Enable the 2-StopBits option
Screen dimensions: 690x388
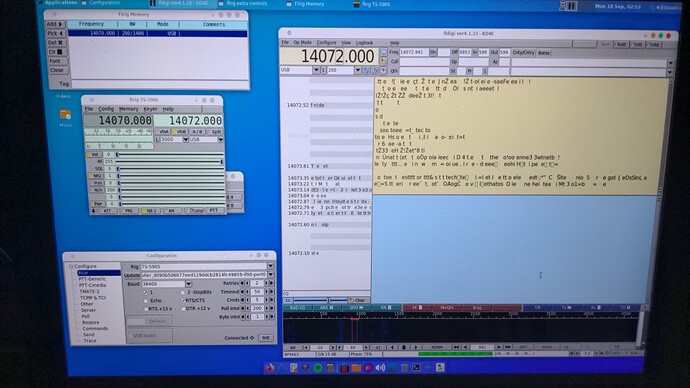pyautogui.click(x=183, y=292)
